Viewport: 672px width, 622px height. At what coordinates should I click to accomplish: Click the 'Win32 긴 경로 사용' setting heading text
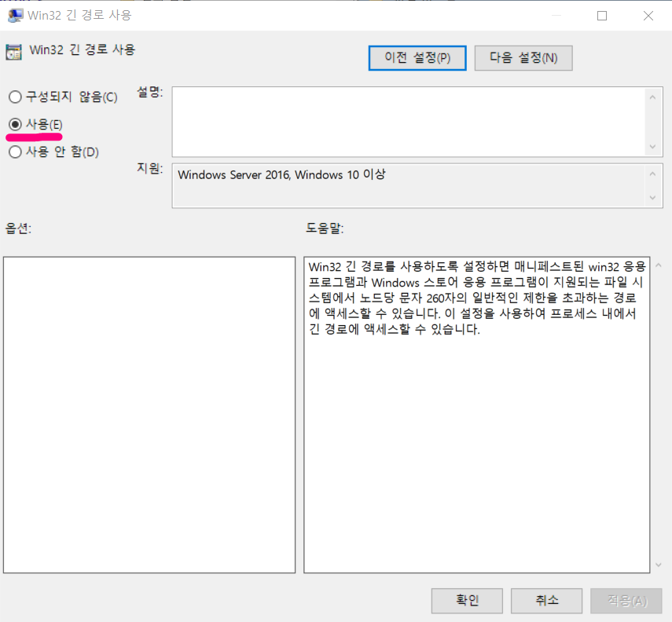pyautogui.click(x=83, y=49)
